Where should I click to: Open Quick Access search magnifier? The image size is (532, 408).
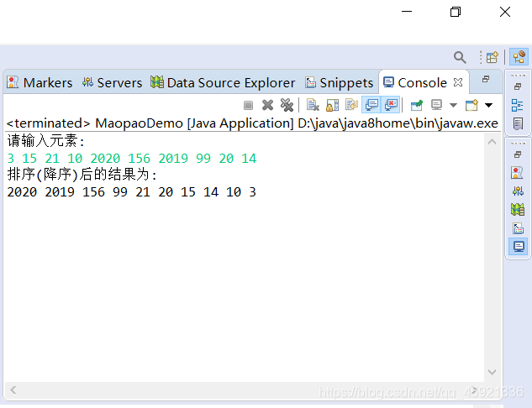pyautogui.click(x=460, y=57)
